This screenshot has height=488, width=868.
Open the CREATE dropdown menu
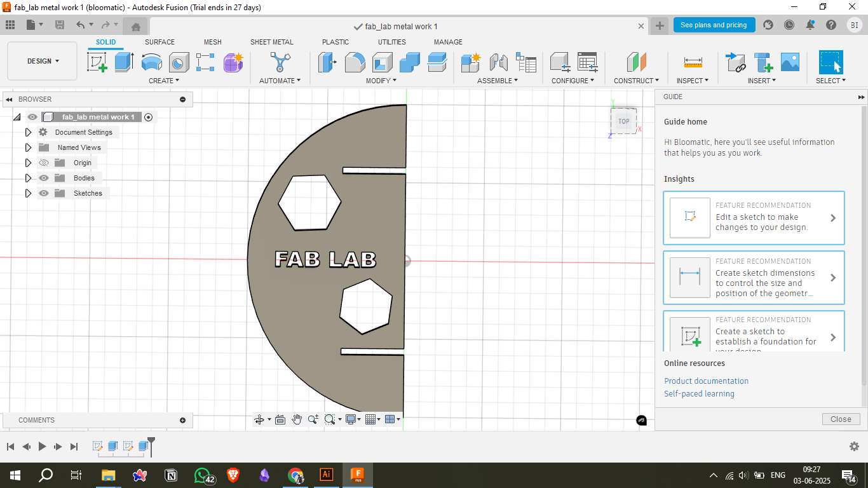pos(164,81)
